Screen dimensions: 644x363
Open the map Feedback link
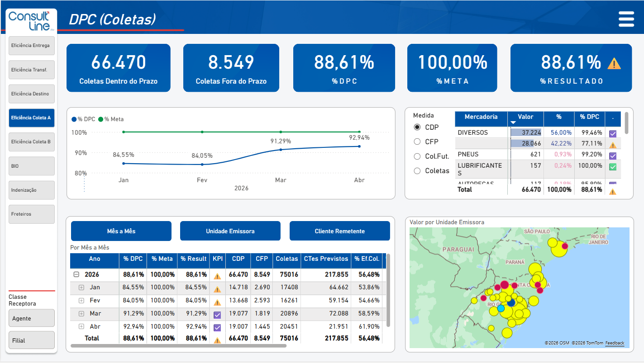pyautogui.click(x=615, y=344)
